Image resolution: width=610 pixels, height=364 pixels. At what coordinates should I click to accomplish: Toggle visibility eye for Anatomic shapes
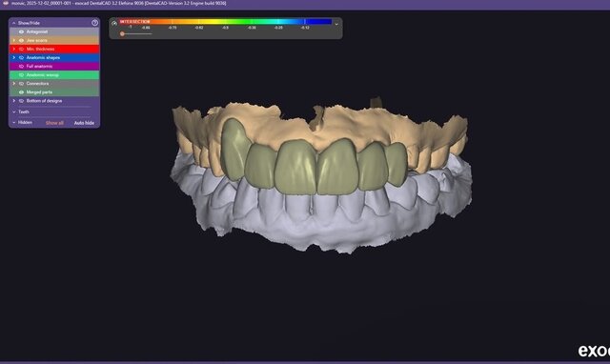[x=21, y=57]
